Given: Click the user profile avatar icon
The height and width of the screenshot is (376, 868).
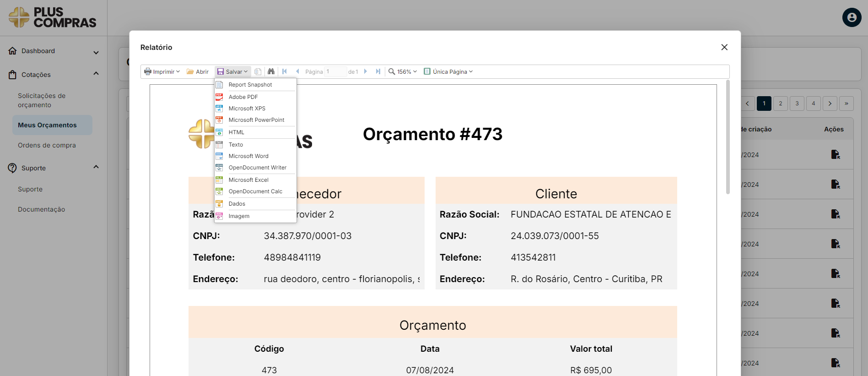Looking at the screenshot, I should pyautogui.click(x=852, y=17).
